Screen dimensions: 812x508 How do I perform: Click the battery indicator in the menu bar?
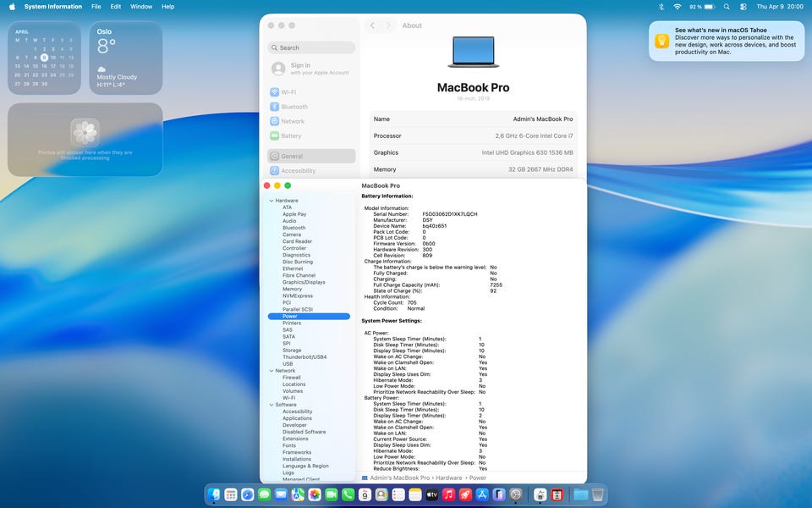point(702,7)
